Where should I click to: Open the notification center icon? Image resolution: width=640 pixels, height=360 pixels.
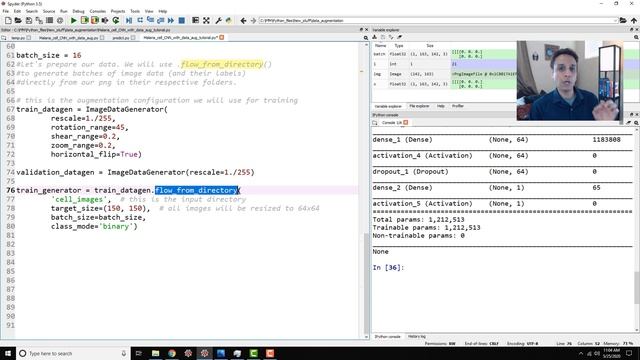[629, 353]
